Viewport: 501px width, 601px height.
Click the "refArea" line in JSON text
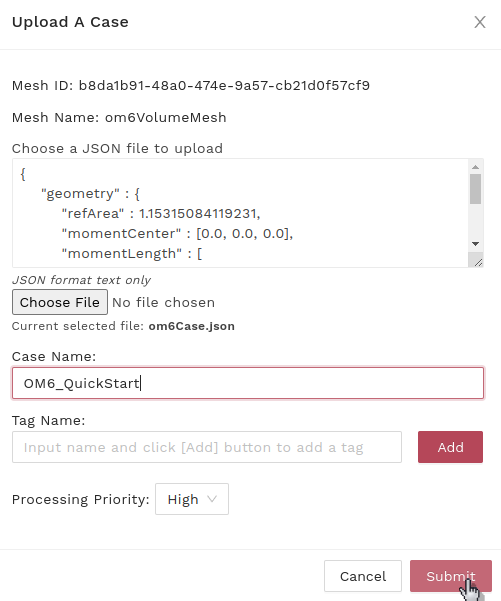pyautogui.click(x=161, y=213)
